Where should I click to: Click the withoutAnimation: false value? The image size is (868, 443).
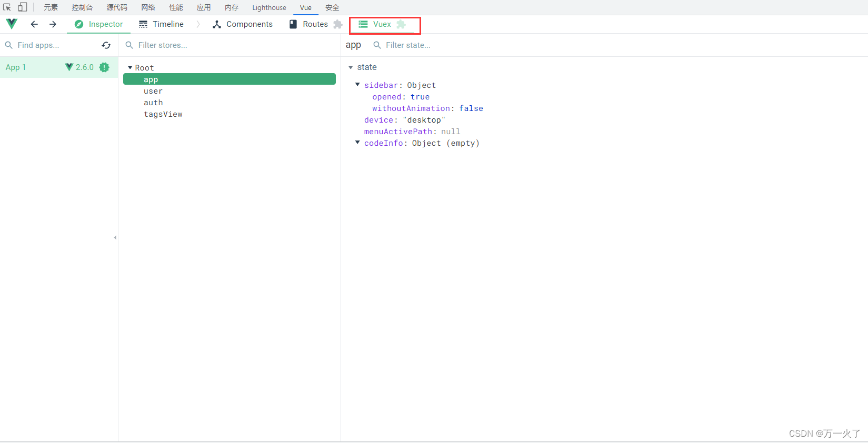(471, 108)
